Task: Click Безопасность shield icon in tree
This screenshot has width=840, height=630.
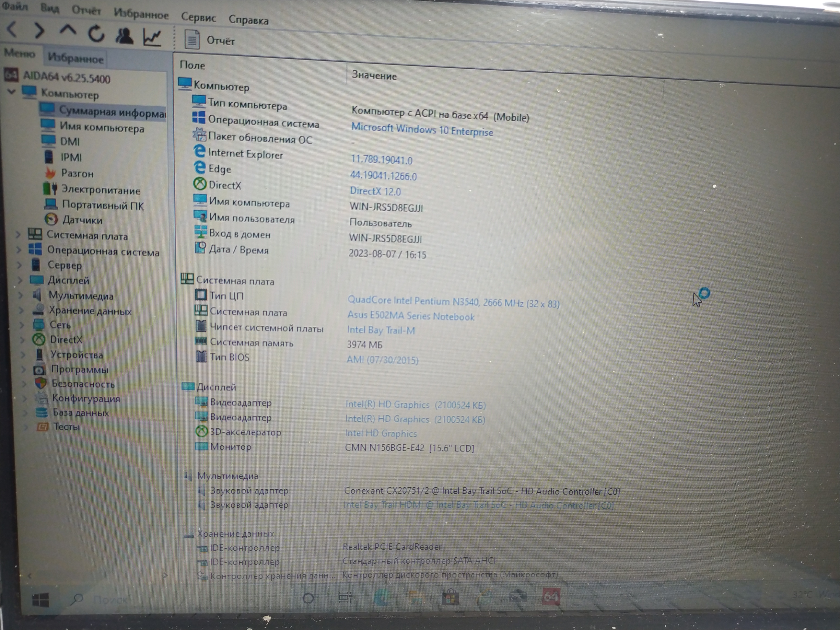Action: 41,383
